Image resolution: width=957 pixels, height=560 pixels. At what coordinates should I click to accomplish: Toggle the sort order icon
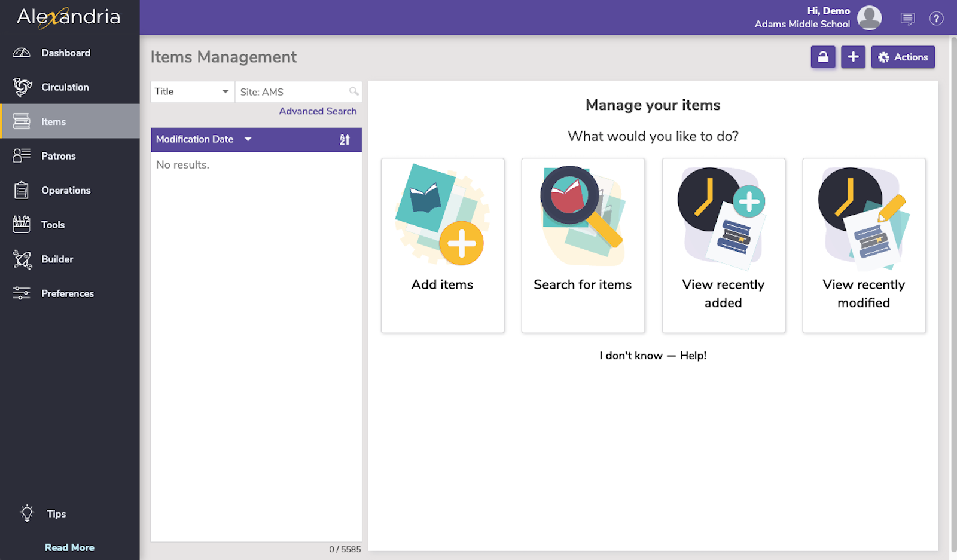click(x=345, y=139)
